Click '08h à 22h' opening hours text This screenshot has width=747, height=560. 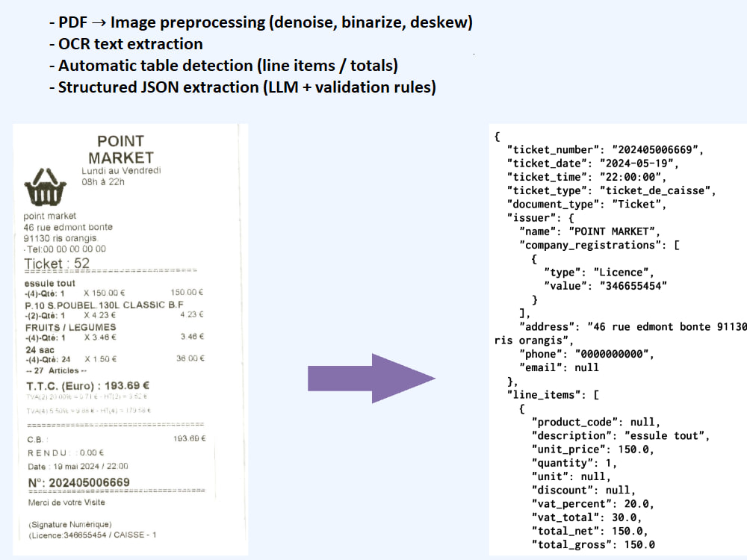click(x=103, y=182)
